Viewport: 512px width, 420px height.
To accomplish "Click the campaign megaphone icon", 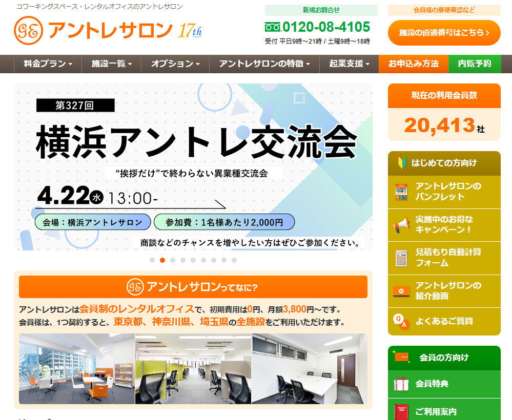I will coord(401,225).
